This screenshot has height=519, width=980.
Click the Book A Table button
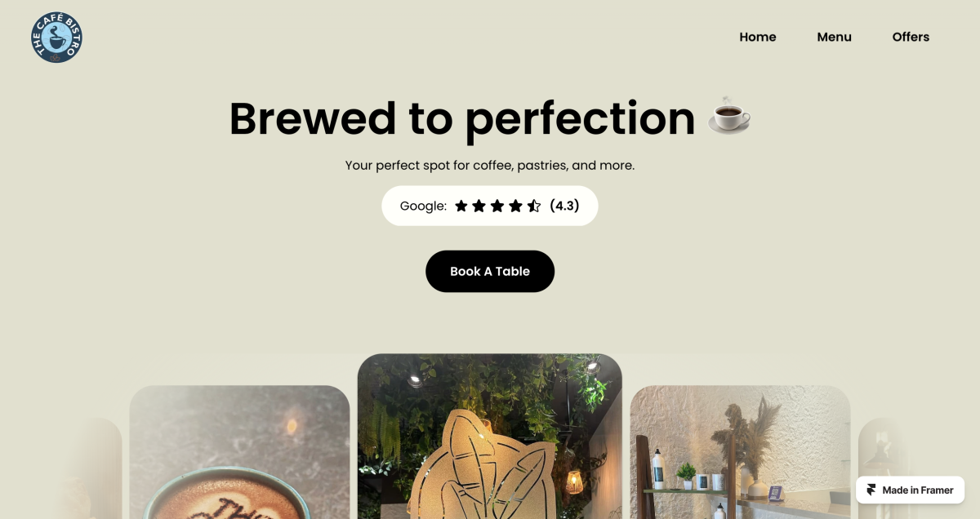click(x=490, y=271)
